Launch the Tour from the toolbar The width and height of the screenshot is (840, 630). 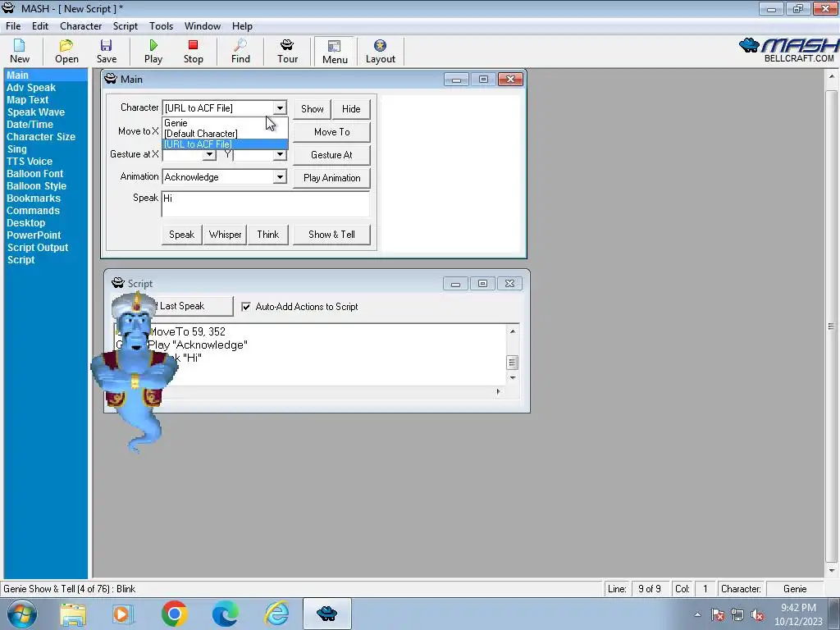(x=287, y=52)
